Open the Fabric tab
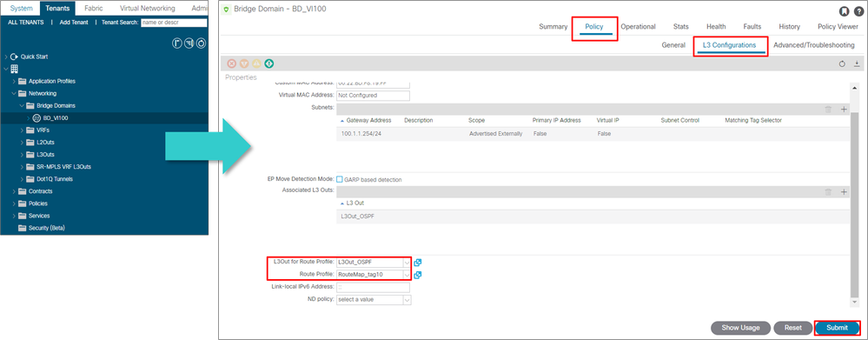The image size is (868, 340). [94, 9]
